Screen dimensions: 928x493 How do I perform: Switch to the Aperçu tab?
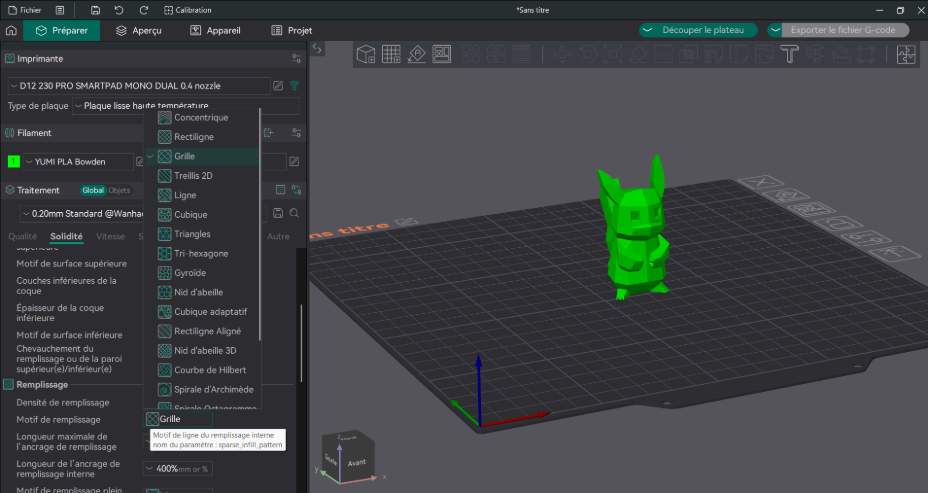[138, 30]
